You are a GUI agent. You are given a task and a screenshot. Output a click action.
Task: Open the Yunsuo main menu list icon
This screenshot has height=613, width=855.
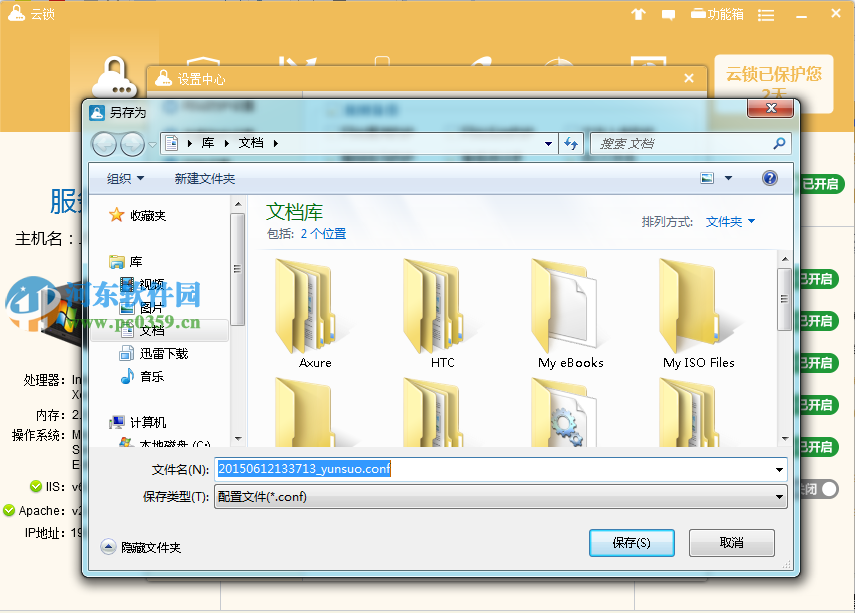766,15
